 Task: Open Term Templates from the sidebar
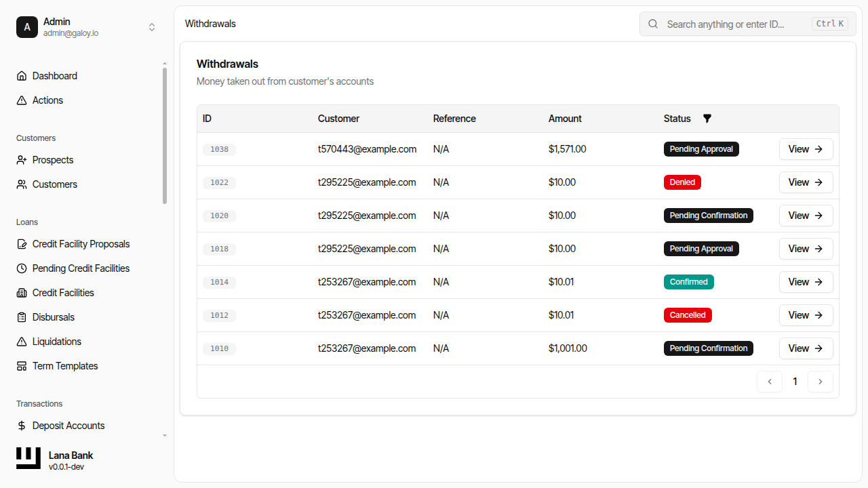(64, 366)
